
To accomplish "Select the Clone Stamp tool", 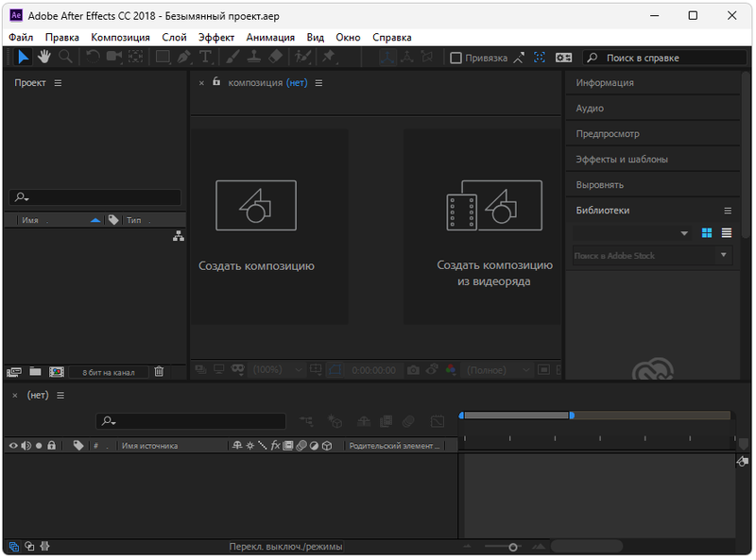I will [254, 57].
